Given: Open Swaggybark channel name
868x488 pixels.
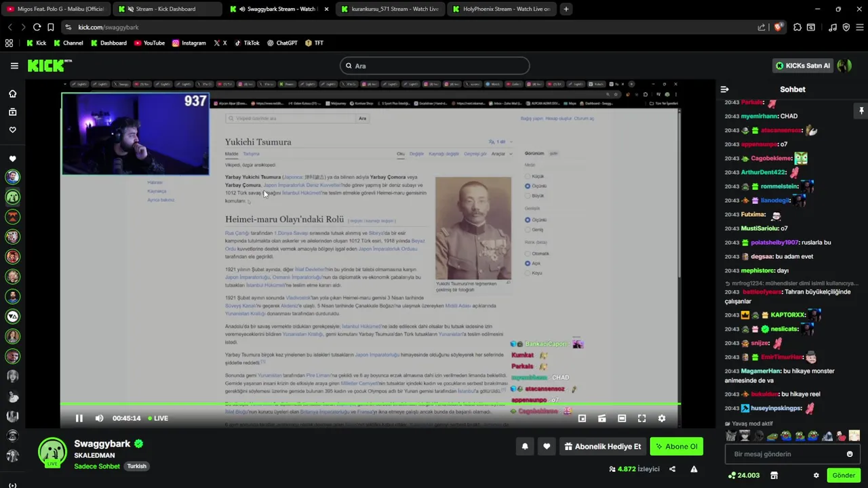Looking at the screenshot, I should [x=102, y=444].
